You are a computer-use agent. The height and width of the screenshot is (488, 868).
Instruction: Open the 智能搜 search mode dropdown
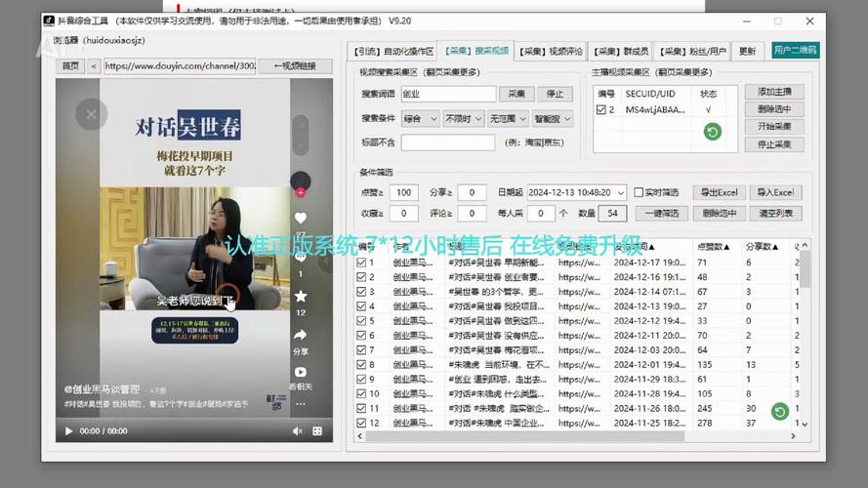(553, 119)
